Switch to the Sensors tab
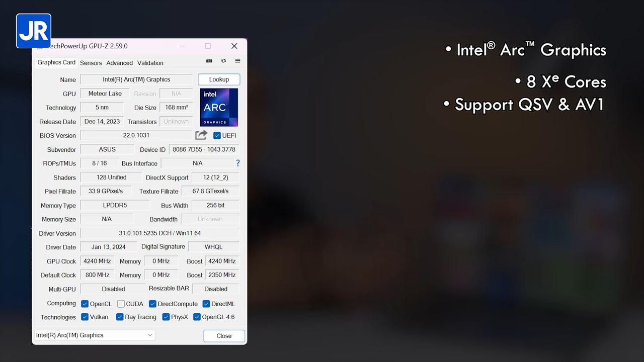The image size is (644, 362). (91, 63)
